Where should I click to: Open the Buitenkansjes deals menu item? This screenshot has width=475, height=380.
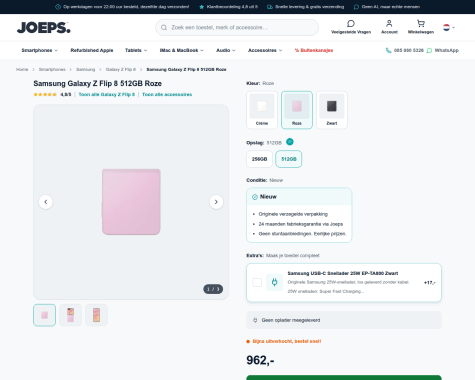pyautogui.click(x=314, y=50)
